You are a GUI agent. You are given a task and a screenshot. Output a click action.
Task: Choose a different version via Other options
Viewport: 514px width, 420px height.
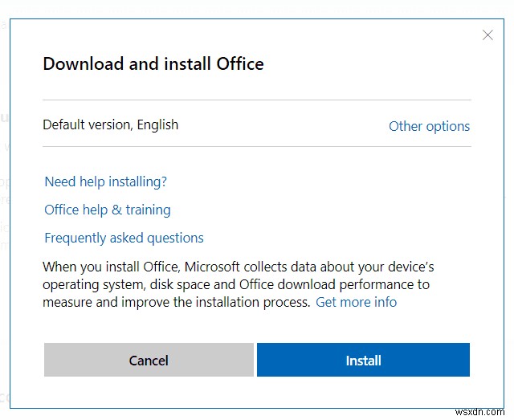(429, 126)
